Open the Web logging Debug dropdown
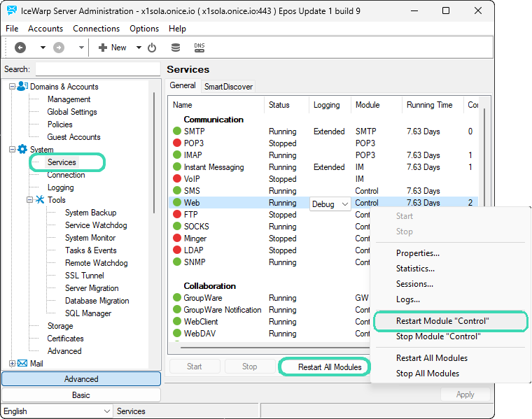 [330, 204]
